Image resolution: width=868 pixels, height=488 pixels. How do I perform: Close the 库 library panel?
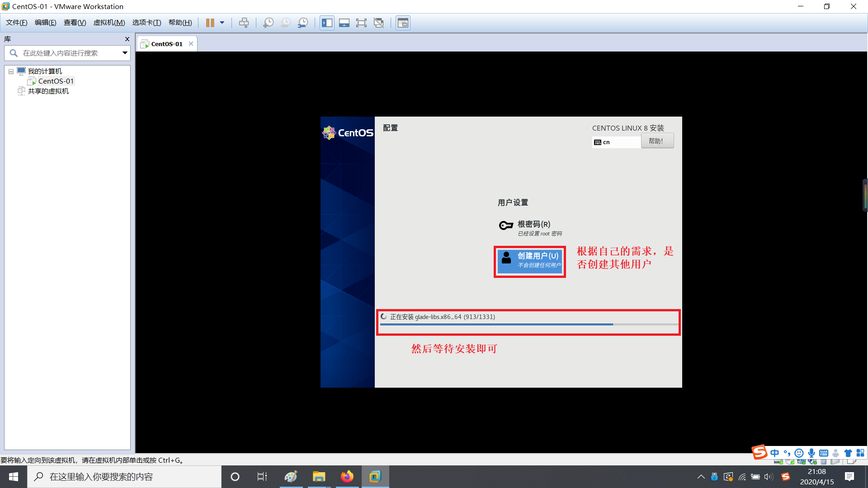point(127,39)
